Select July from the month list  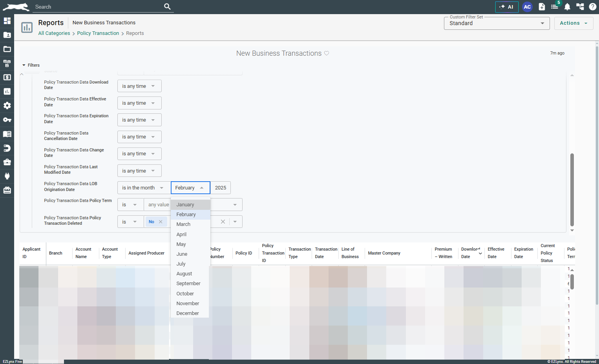pyautogui.click(x=190, y=264)
